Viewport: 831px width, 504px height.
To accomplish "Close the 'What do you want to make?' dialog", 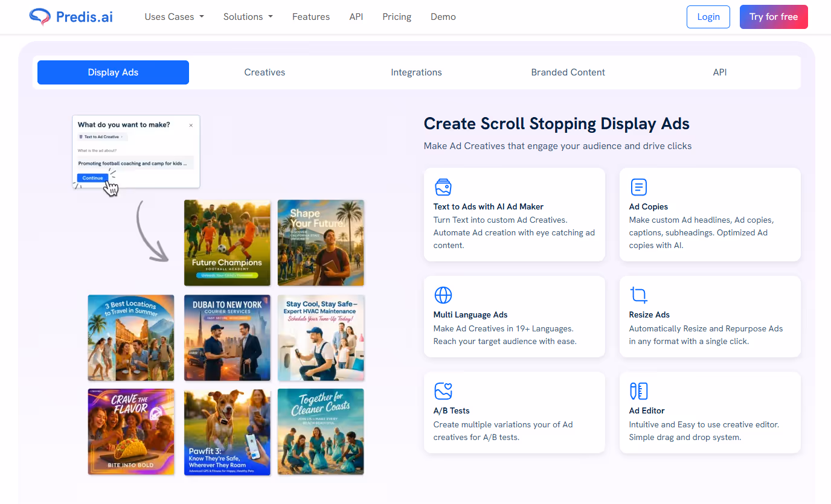I will (191, 126).
